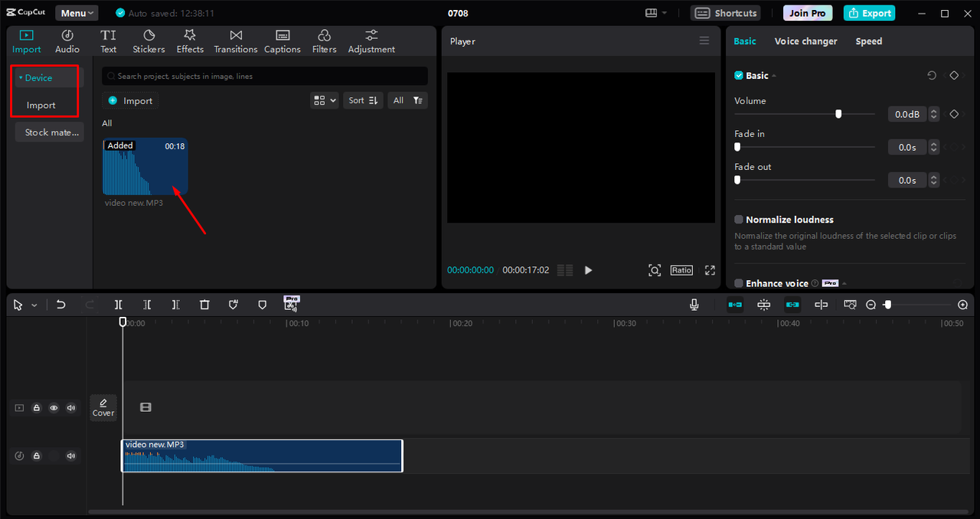
Task: Open the Effects panel tab
Action: 190,41
